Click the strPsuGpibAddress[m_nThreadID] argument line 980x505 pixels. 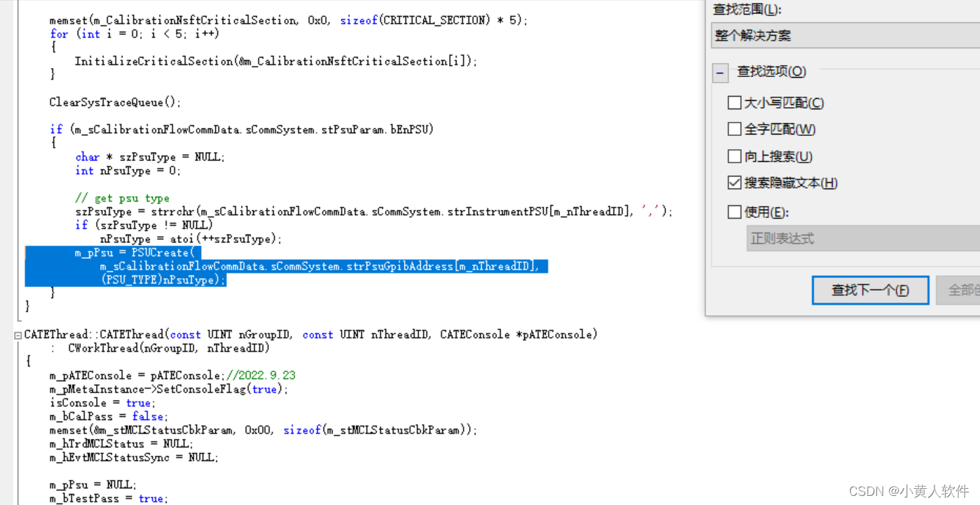[x=319, y=266]
